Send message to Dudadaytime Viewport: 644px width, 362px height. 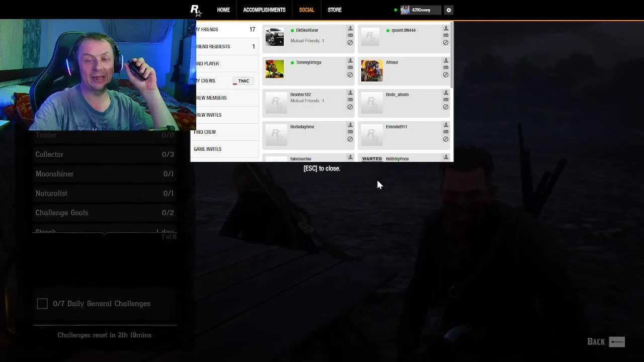[350, 132]
